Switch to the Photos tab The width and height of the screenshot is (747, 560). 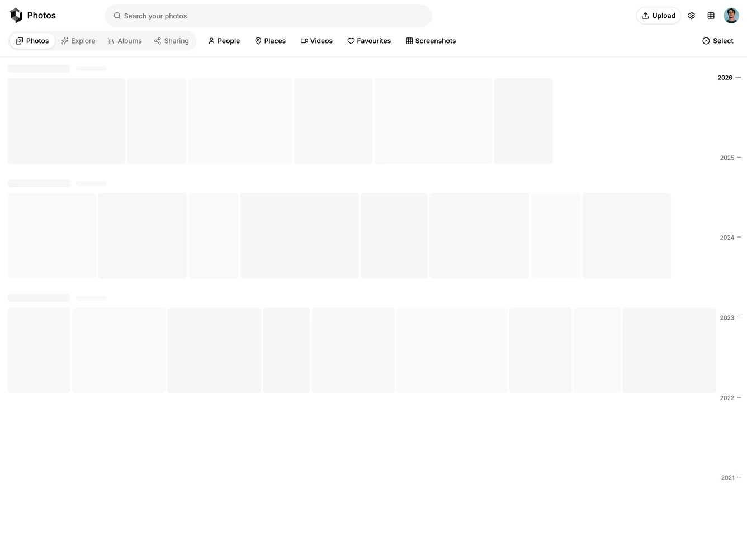pyautogui.click(x=32, y=41)
